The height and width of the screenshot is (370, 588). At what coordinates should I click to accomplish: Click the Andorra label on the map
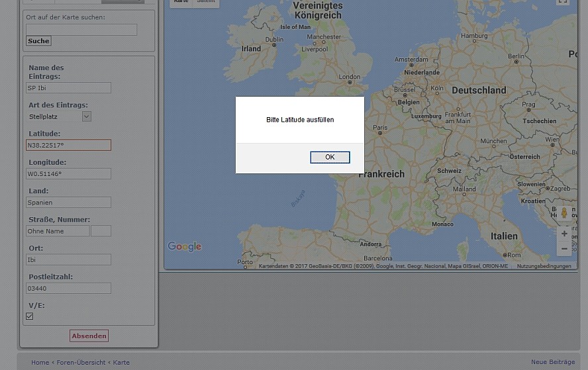pyautogui.click(x=371, y=244)
